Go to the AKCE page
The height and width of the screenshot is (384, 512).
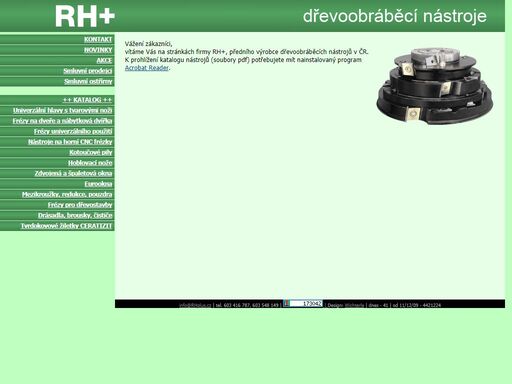click(104, 60)
